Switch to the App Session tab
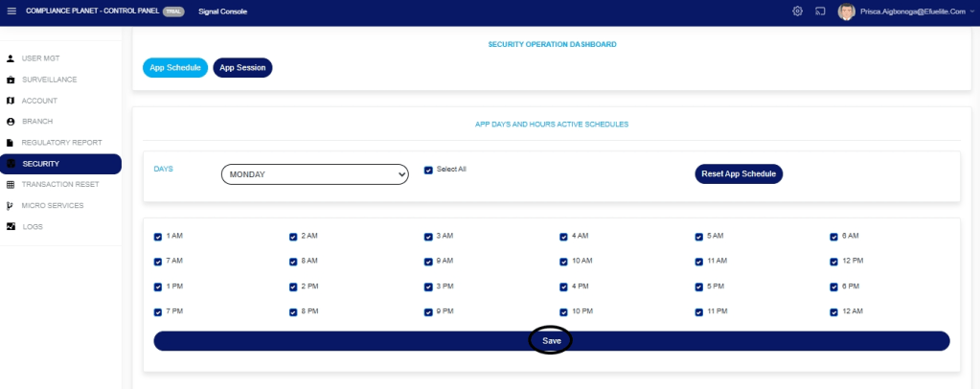The width and height of the screenshot is (980, 389). click(242, 68)
